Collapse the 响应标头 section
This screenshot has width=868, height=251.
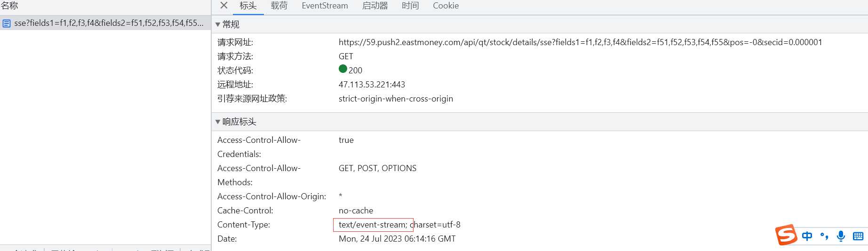[x=218, y=122]
